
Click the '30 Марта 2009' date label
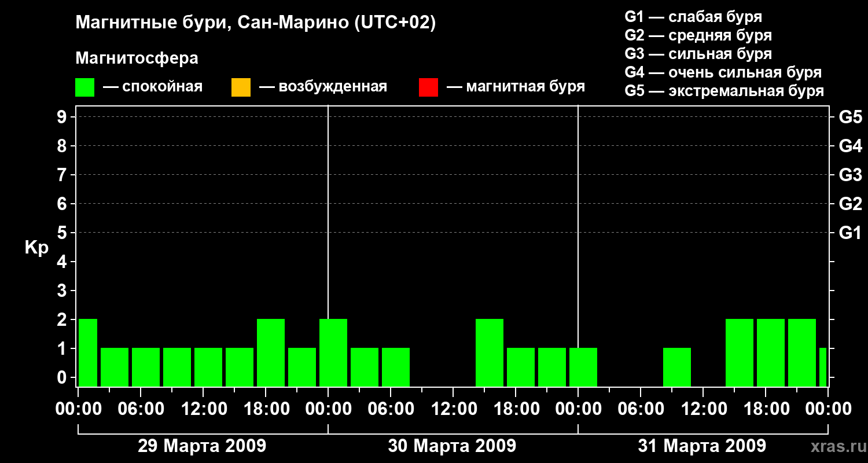point(452,446)
